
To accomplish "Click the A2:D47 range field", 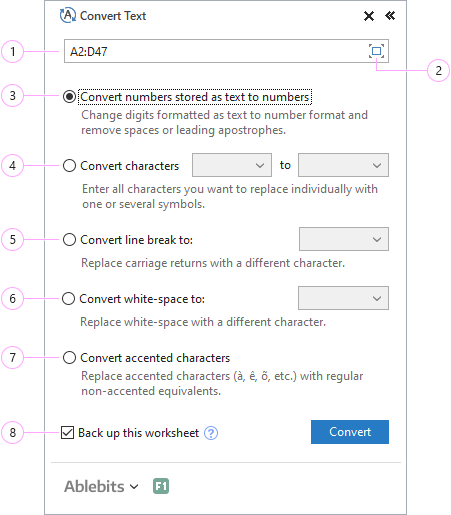I will (226, 51).
